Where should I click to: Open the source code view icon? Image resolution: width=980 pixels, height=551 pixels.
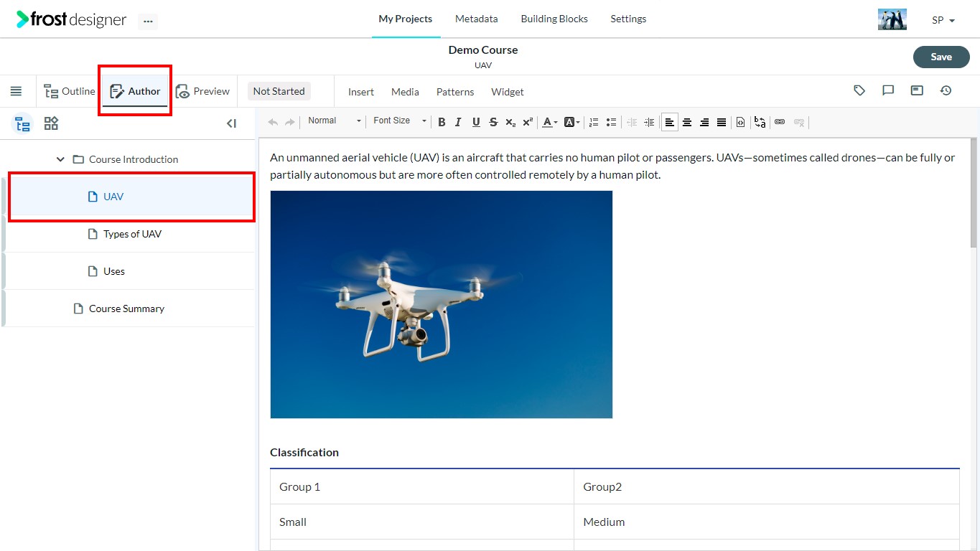740,122
